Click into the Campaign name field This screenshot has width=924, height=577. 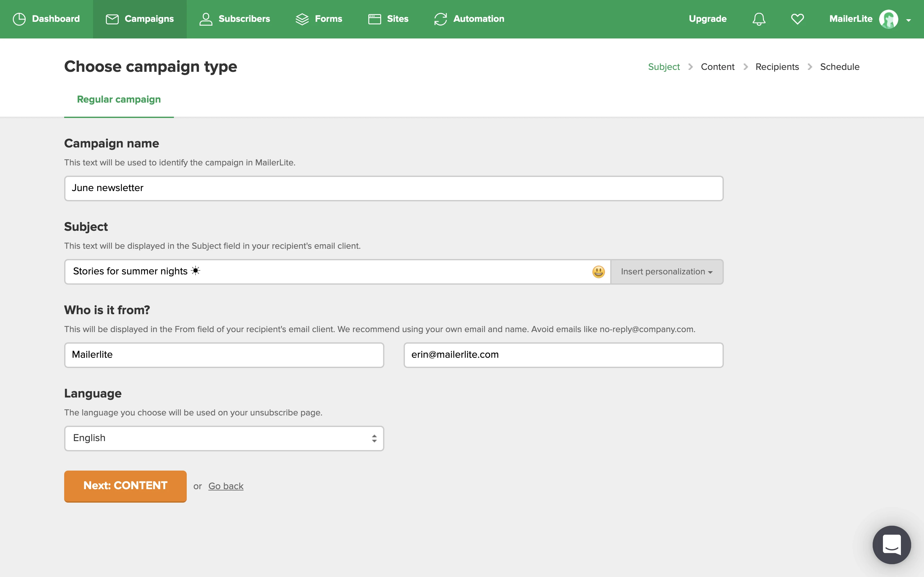(393, 188)
